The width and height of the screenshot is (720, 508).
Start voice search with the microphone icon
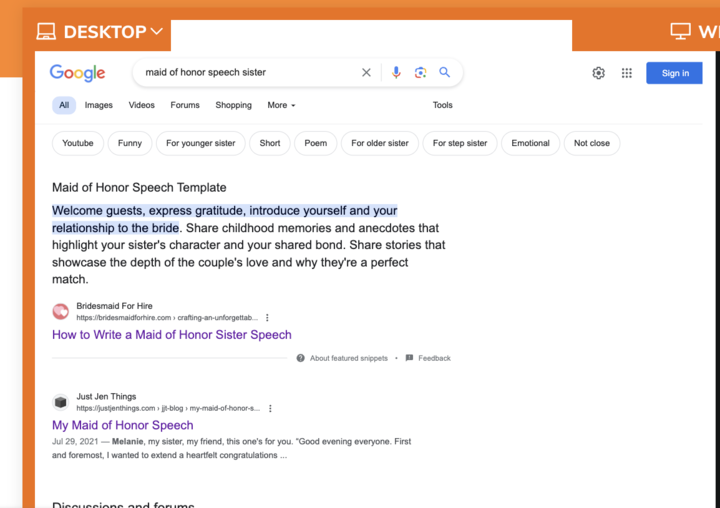click(396, 73)
